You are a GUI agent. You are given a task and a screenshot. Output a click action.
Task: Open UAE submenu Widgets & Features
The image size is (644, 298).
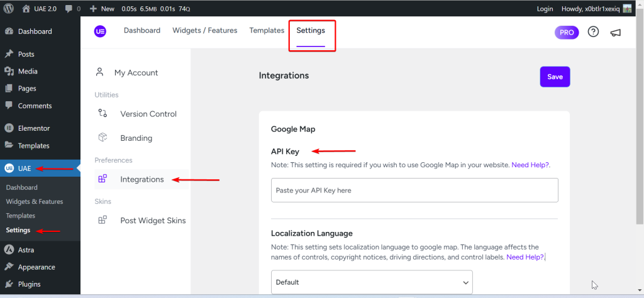(x=35, y=202)
